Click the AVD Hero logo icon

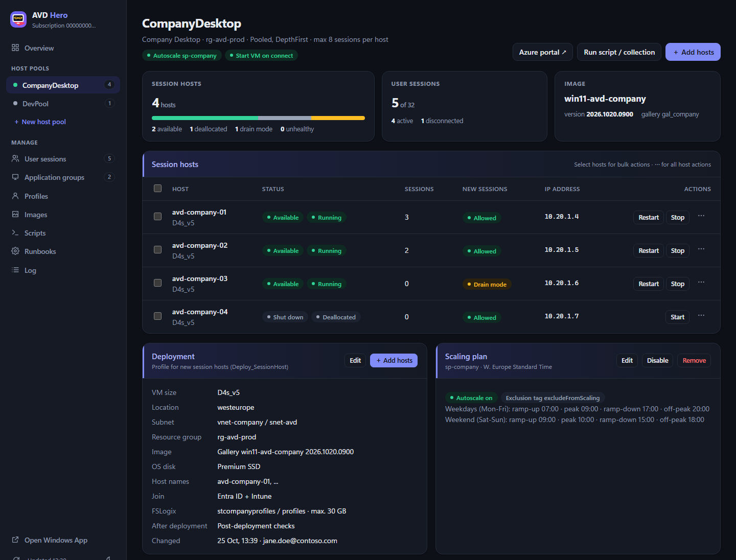(x=18, y=19)
